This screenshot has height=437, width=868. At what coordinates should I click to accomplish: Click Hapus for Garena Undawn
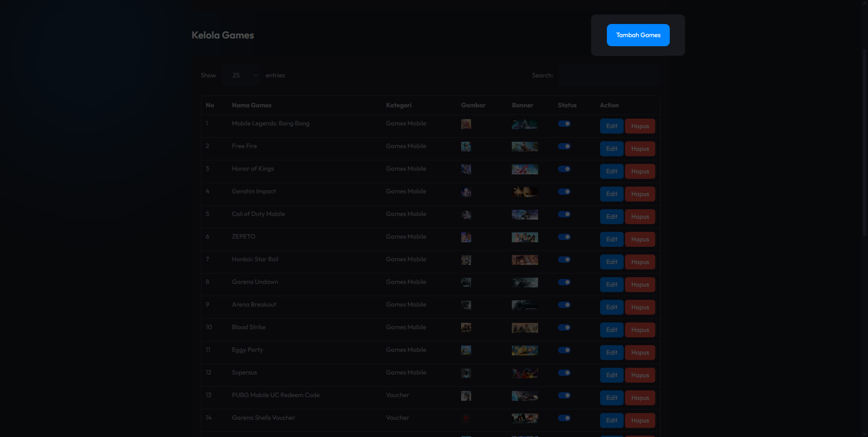click(640, 284)
